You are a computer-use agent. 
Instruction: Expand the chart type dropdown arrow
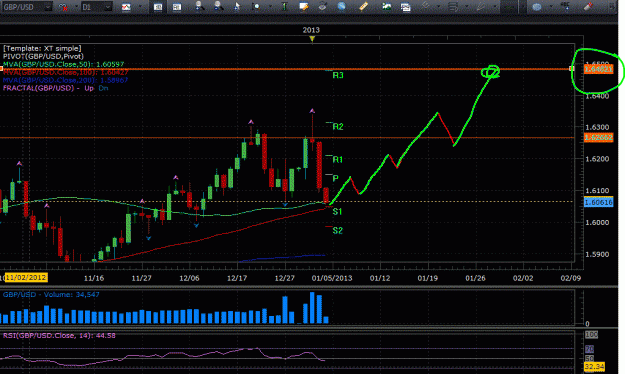[140, 7]
